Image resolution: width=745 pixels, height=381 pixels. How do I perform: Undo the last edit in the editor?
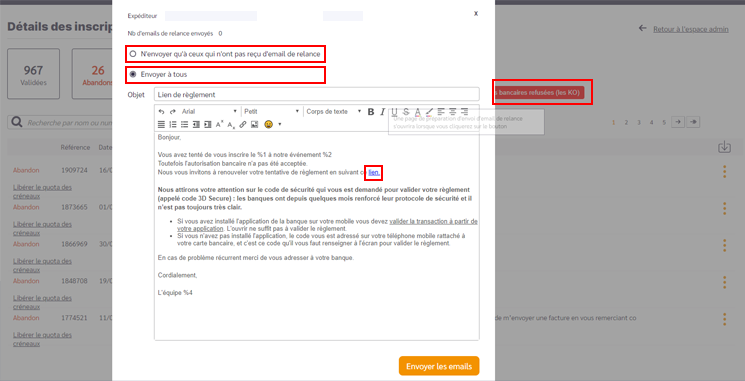(162, 112)
